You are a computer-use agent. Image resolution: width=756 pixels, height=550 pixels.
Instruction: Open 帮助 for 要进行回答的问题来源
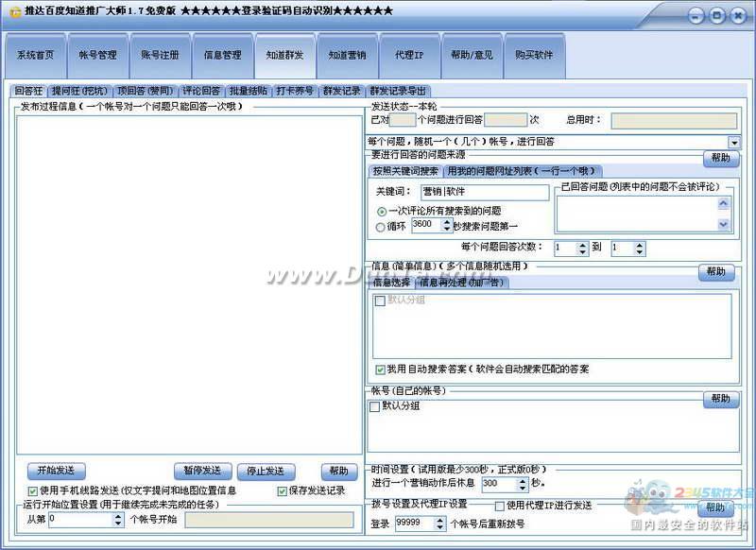tap(721, 158)
